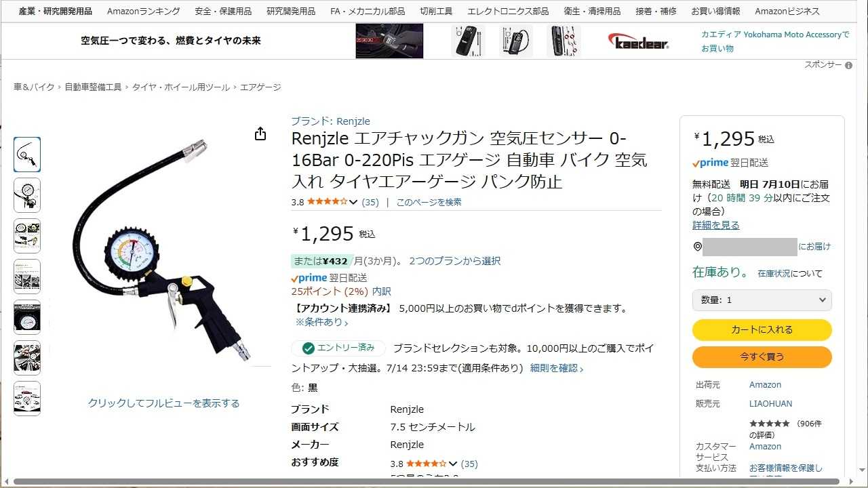The height and width of the screenshot is (488, 868).
Task: Click the タイヤ・ホイール用ツール breadcrumb
Action: tap(181, 87)
